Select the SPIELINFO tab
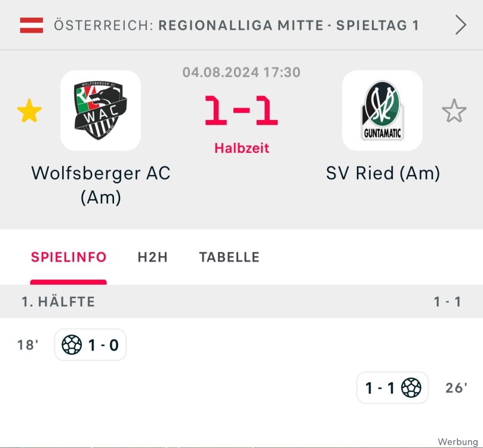 [x=69, y=257]
